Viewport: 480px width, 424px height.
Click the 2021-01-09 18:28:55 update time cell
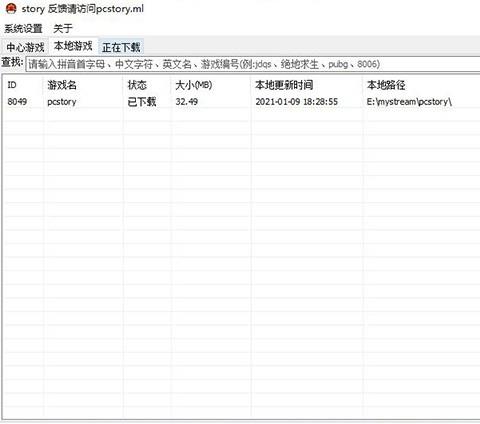click(297, 102)
